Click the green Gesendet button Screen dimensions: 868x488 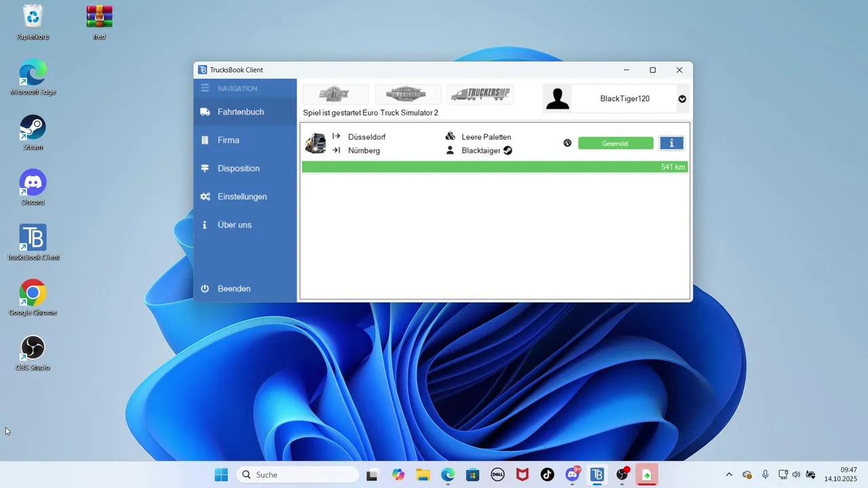coord(616,143)
